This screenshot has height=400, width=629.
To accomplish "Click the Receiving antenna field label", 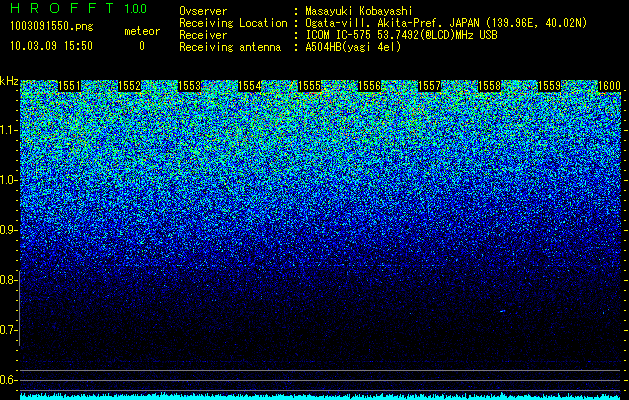I will [x=230, y=47].
